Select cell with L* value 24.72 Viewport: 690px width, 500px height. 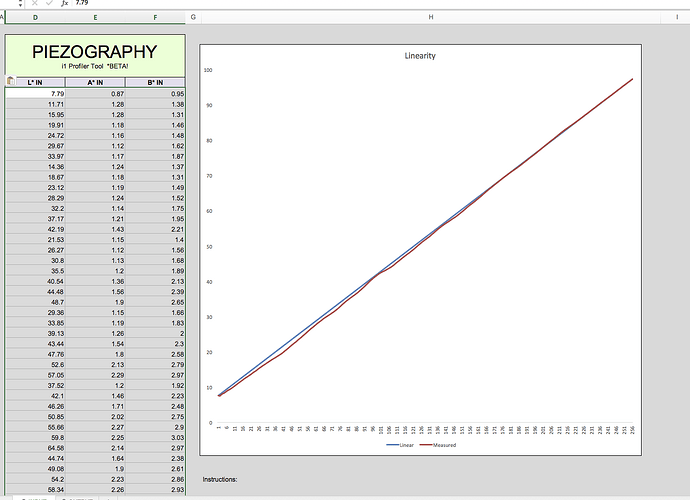click(x=35, y=136)
